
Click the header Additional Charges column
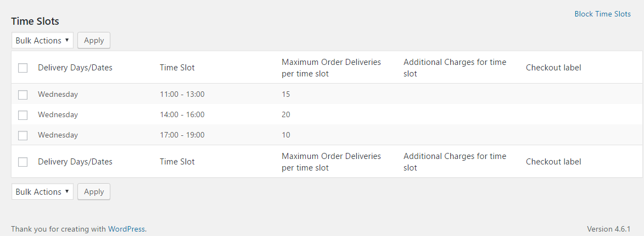[455, 68]
